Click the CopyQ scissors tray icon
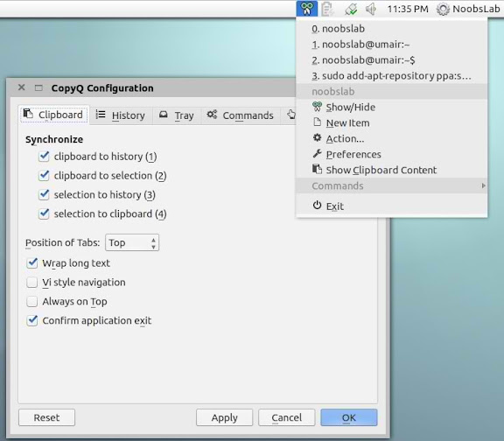The image size is (504, 441). (307, 9)
